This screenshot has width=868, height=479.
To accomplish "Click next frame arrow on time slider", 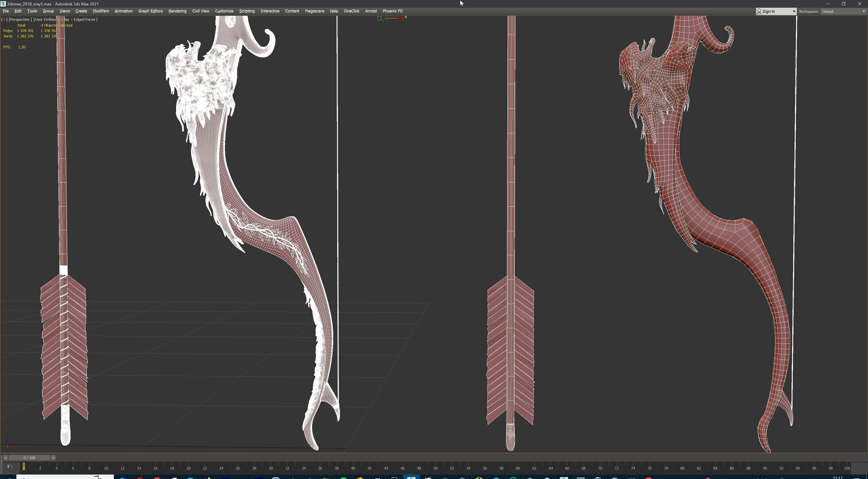I will click(53, 458).
